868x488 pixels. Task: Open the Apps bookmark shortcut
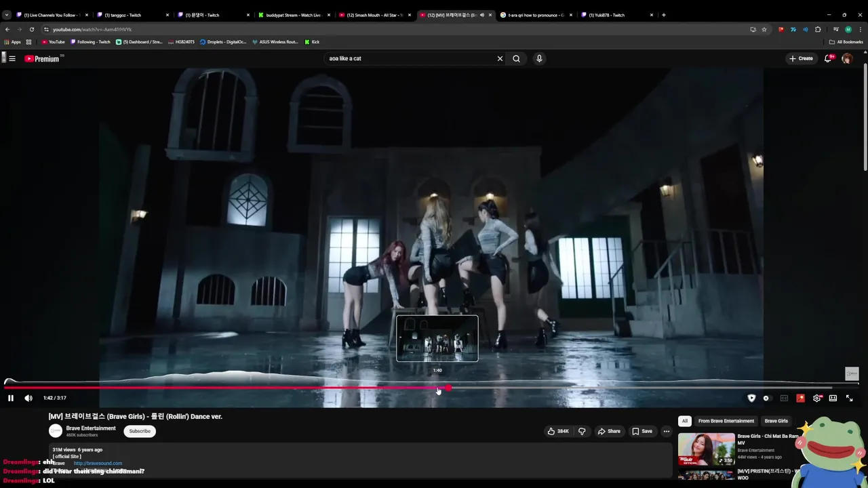click(x=13, y=42)
